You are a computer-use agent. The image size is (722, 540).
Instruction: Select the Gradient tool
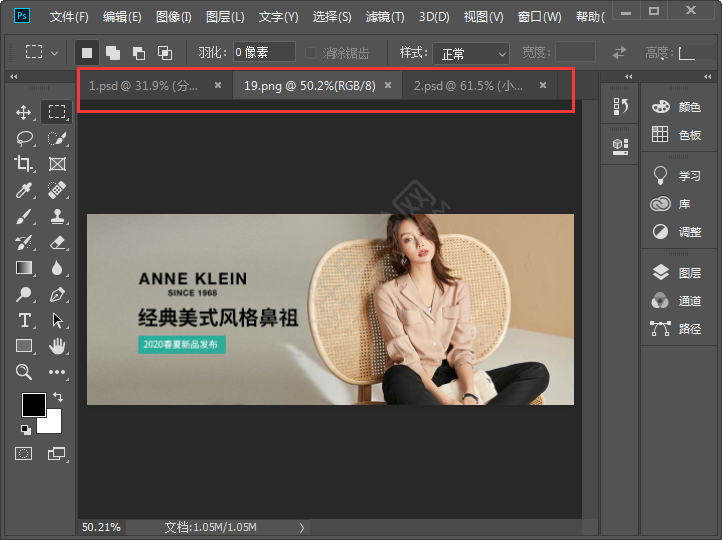click(23, 268)
